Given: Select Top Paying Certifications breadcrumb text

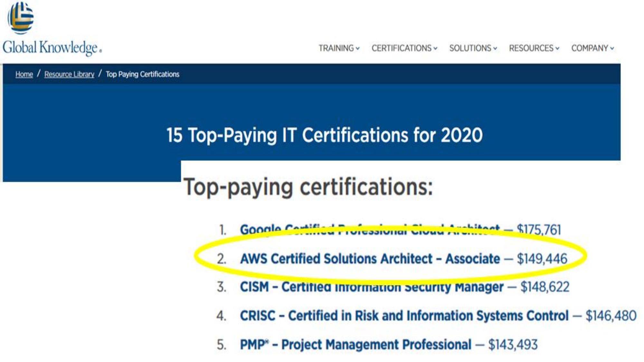Looking at the screenshot, I should tap(142, 74).
